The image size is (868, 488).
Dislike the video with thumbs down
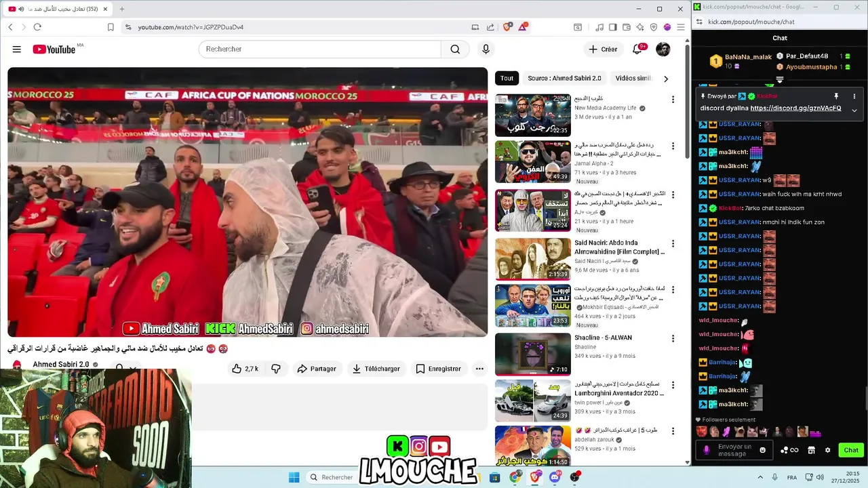click(x=276, y=369)
